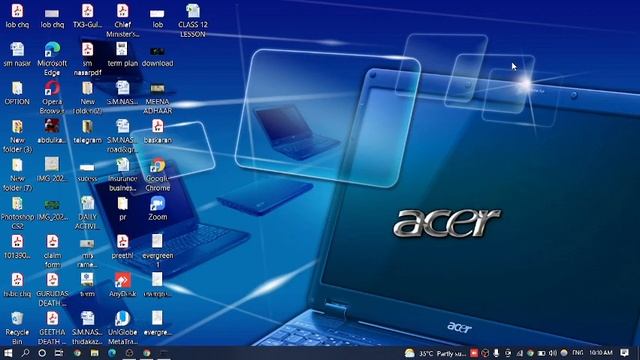Open Microsoft Edge from the taskbar
This screenshot has height=360, width=640.
(112, 353)
